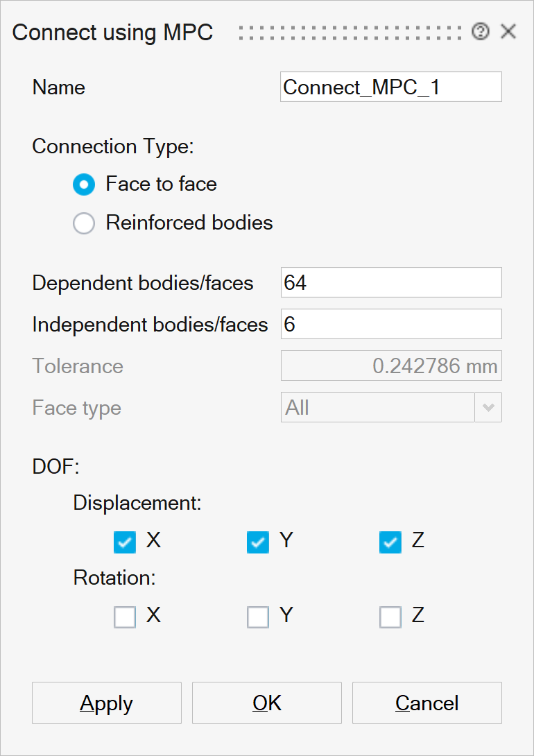534x756 pixels.
Task: Click the Independent bodies/faces field
Action: coord(390,325)
